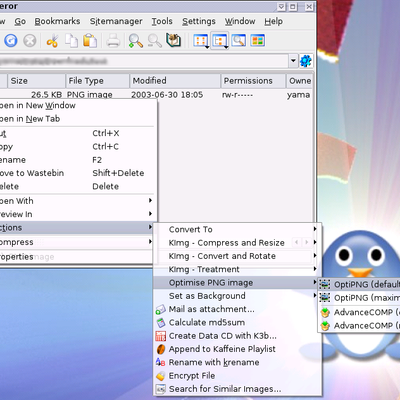The height and width of the screenshot is (400, 400).
Task: Click the icon view mode button
Action: [201, 41]
